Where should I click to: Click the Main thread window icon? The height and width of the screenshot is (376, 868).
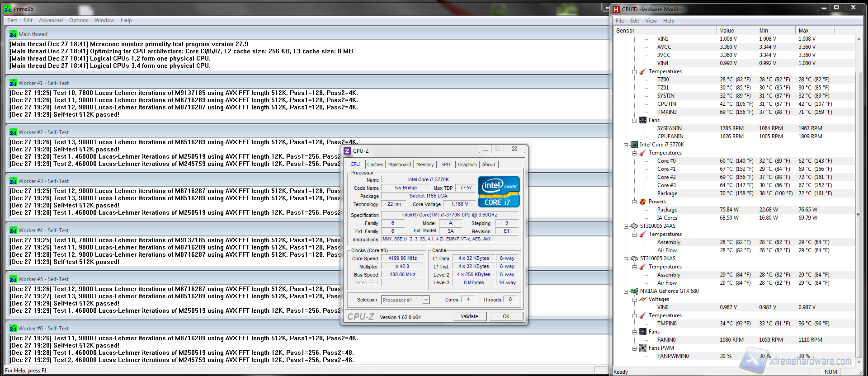click(x=13, y=34)
